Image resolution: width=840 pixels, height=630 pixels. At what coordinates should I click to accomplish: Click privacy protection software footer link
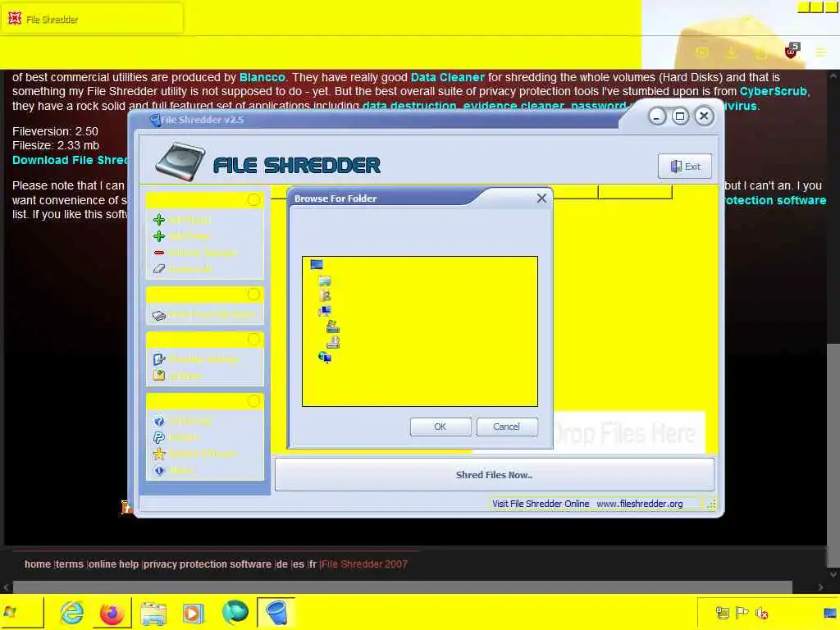point(208,564)
